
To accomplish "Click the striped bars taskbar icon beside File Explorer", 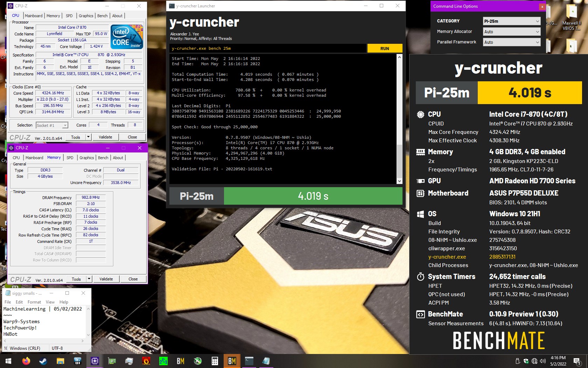I will click(x=78, y=361).
